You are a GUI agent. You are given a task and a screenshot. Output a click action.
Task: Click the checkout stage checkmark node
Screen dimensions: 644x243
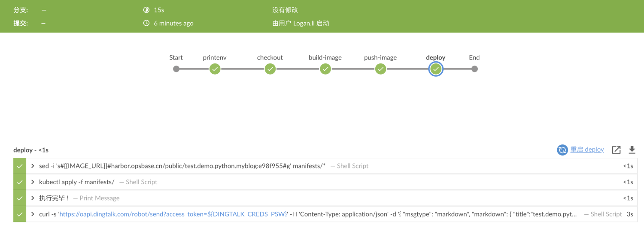coord(270,69)
